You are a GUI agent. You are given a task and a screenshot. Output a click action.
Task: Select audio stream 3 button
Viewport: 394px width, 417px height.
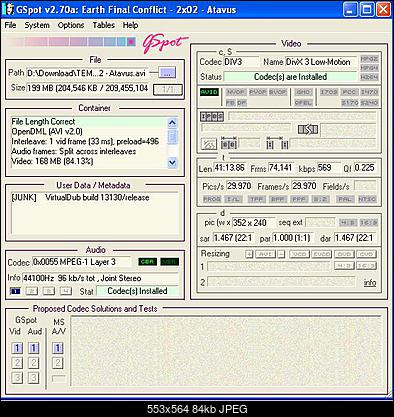(49, 291)
